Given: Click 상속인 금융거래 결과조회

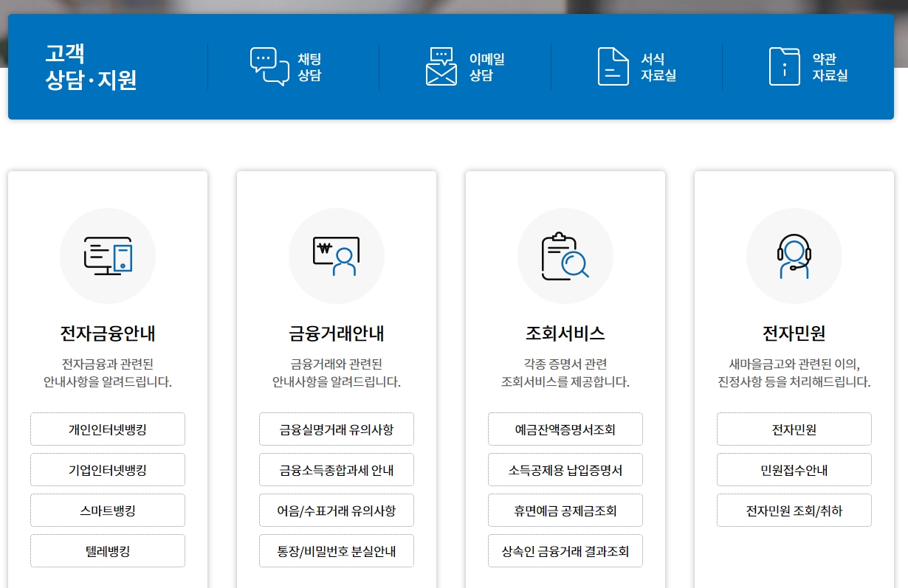Looking at the screenshot, I should tap(565, 550).
